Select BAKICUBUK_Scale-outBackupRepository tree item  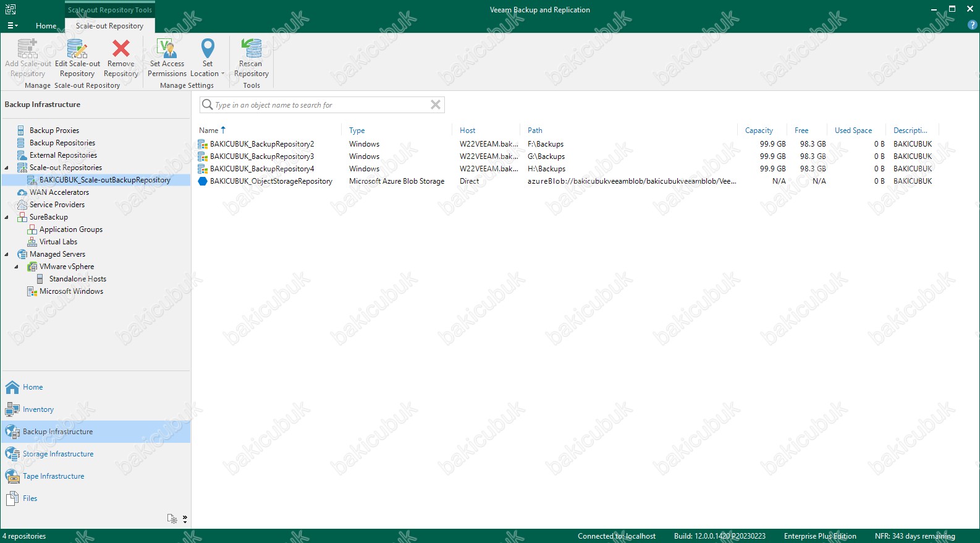coord(105,180)
